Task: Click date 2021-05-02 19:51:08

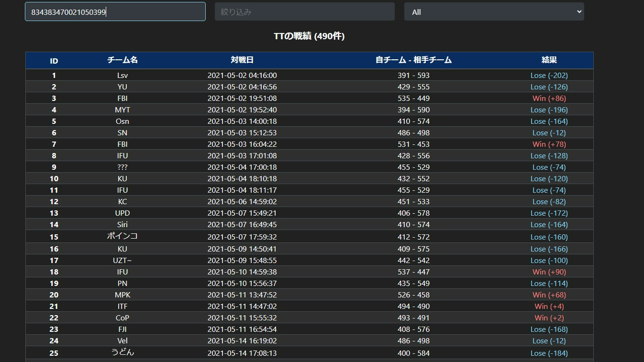Action: pyautogui.click(x=242, y=98)
